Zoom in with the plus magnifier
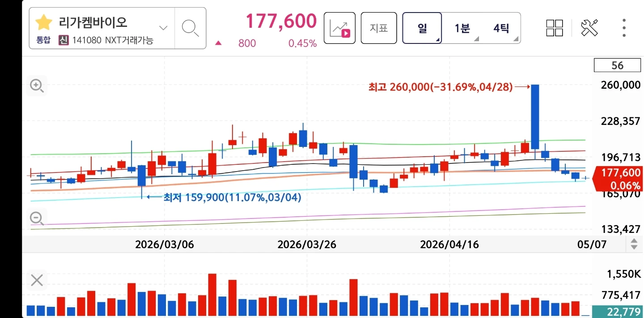The width and height of the screenshot is (644, 318). [x=37, y=86]
